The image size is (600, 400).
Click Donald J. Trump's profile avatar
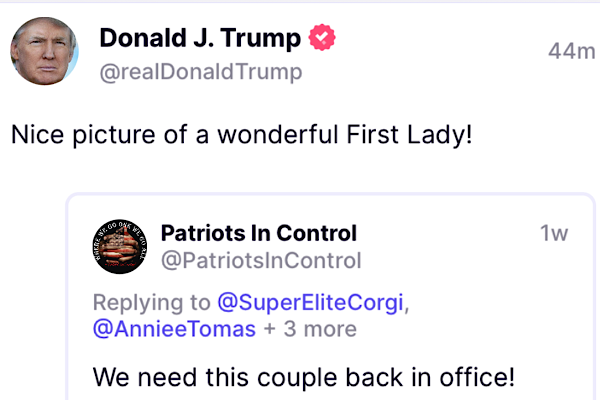(44, 51)
